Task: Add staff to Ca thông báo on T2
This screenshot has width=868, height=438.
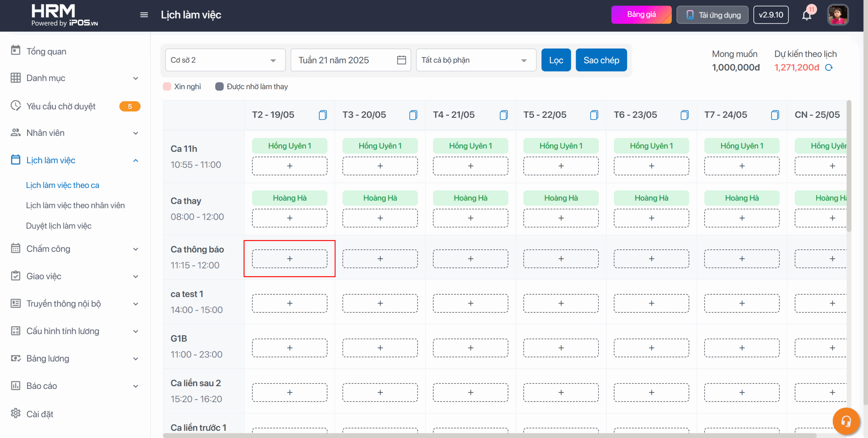Action: [x=290, y=259]
